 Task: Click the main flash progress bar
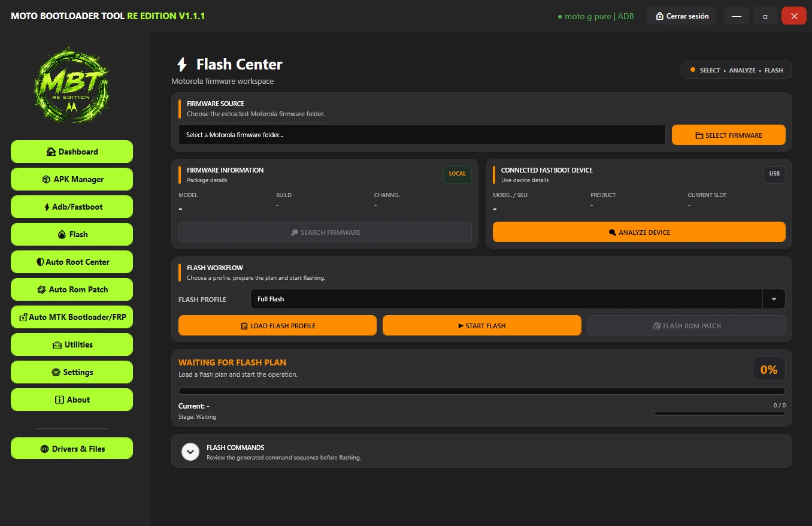[x=482, y=391]
